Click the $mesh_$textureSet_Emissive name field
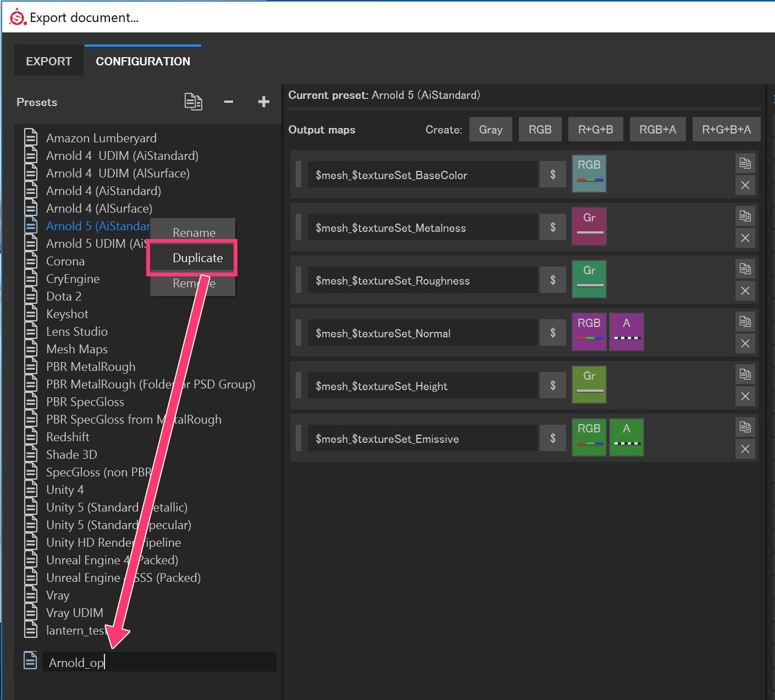The height and width of the screenshot is (700, 775). [422, 438]
